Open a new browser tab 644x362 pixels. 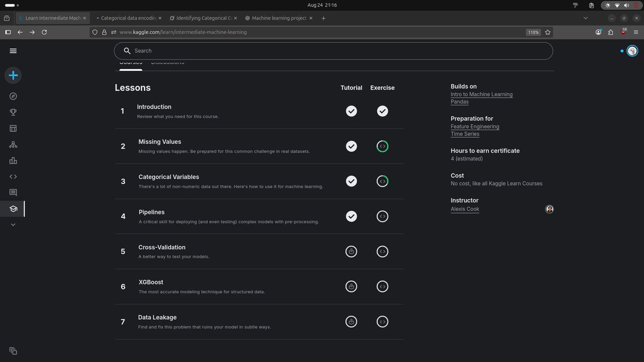click(323, 18)
